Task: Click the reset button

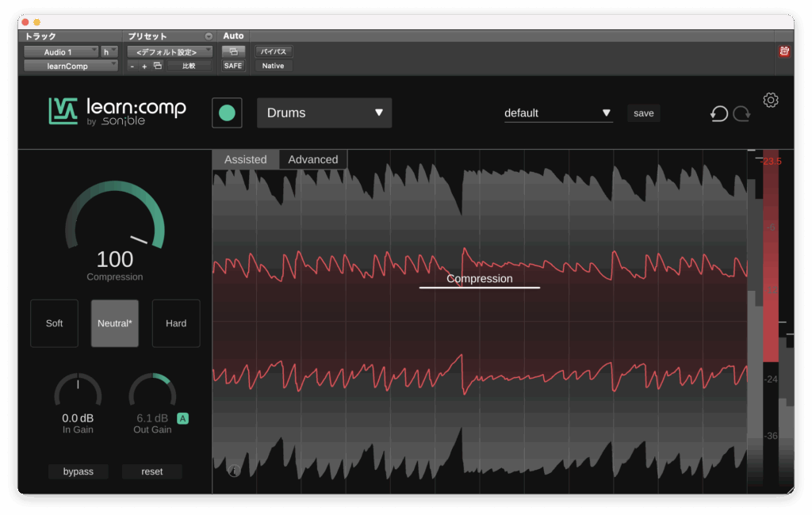Action: 151,471
